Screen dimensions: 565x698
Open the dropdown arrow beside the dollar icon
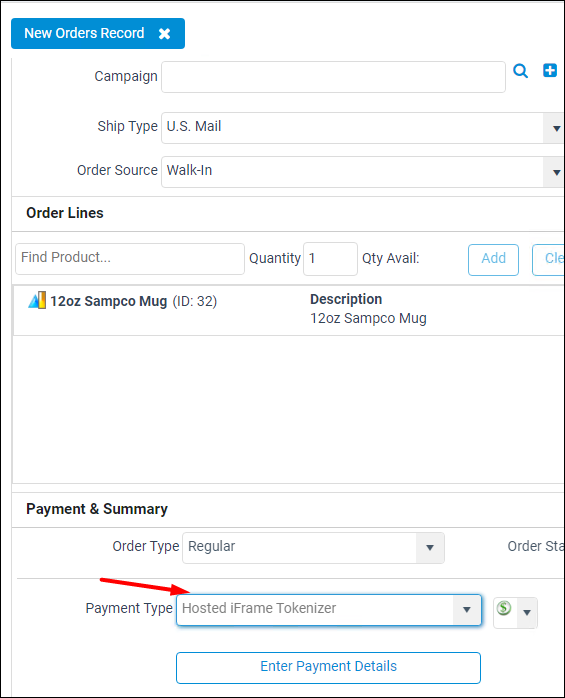pos(527,613)
